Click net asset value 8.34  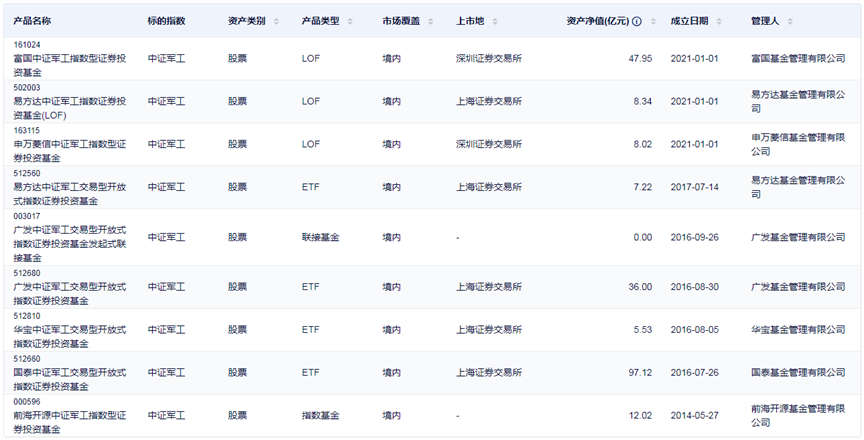point(642,101)
